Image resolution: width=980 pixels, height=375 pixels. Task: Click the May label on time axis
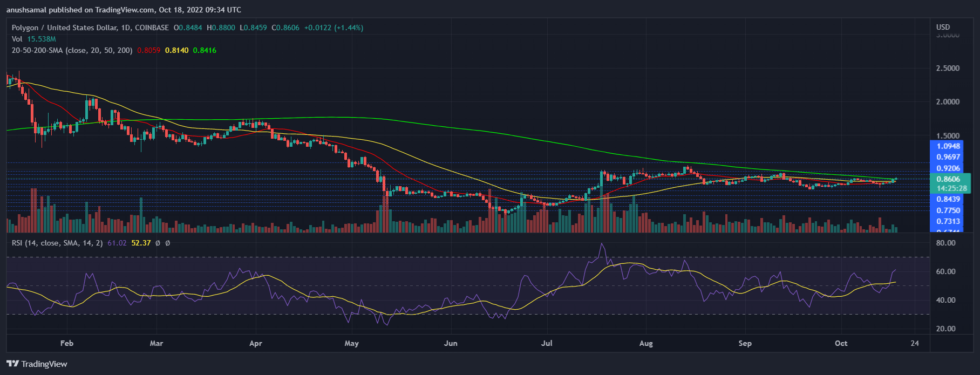pyautogui.click(x=351, y=343)
